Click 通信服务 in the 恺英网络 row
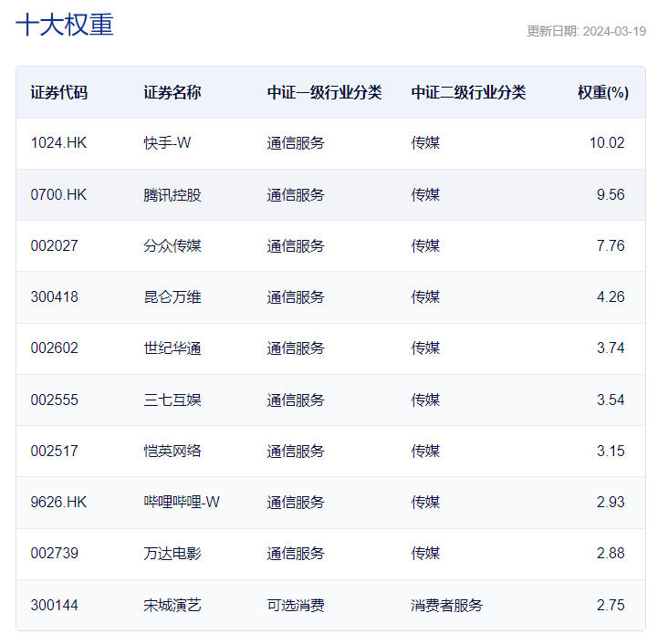This screenshot has width=668, height=644. pyautogui.click(x=296, y=451)
